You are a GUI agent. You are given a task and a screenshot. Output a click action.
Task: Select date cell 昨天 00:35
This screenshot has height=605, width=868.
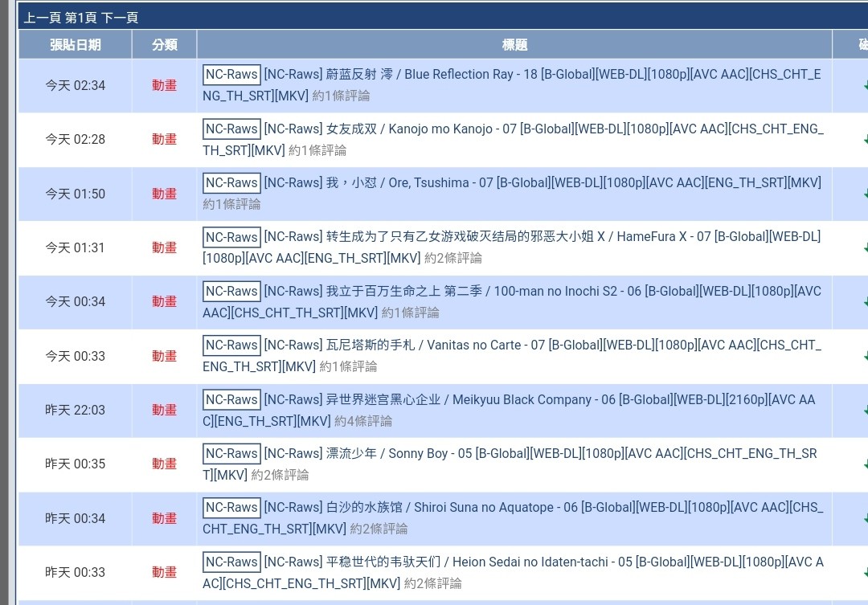(76, 464)
